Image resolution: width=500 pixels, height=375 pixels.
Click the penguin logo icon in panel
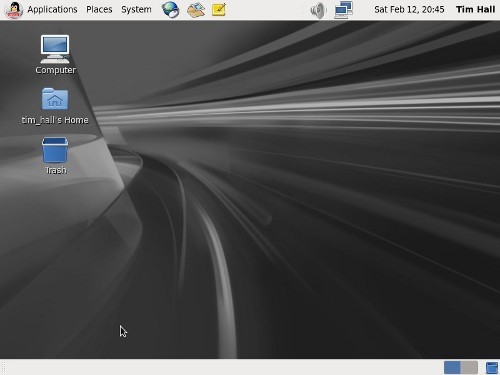pyautogui.click(x=14, y=10)
